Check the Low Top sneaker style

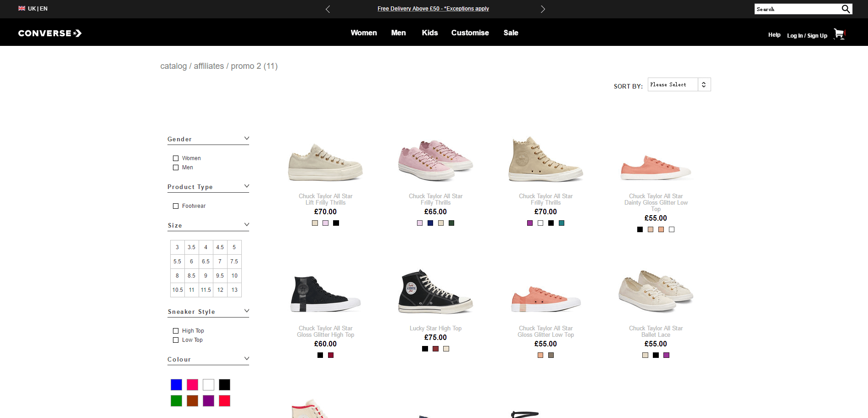[176, 340]
